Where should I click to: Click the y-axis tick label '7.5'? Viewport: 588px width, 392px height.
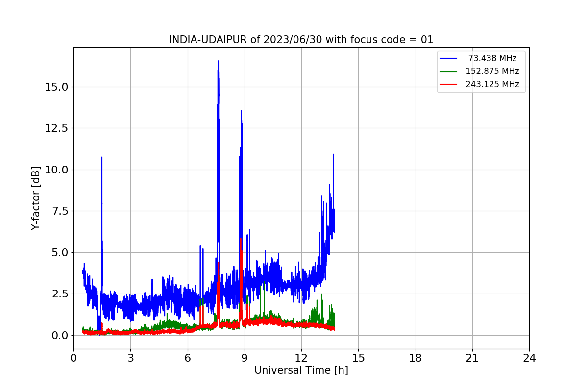(x=61, y=211)
